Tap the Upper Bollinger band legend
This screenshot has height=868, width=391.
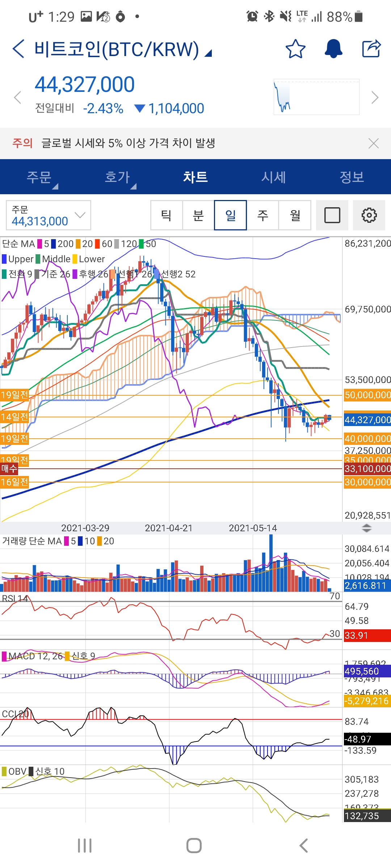(x=18, y=259)
